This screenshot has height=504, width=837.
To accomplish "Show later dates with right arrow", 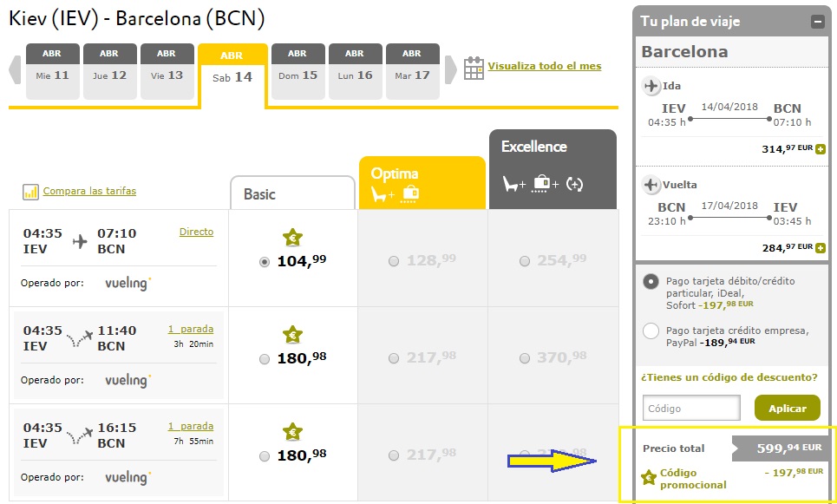I will (450, 69).
